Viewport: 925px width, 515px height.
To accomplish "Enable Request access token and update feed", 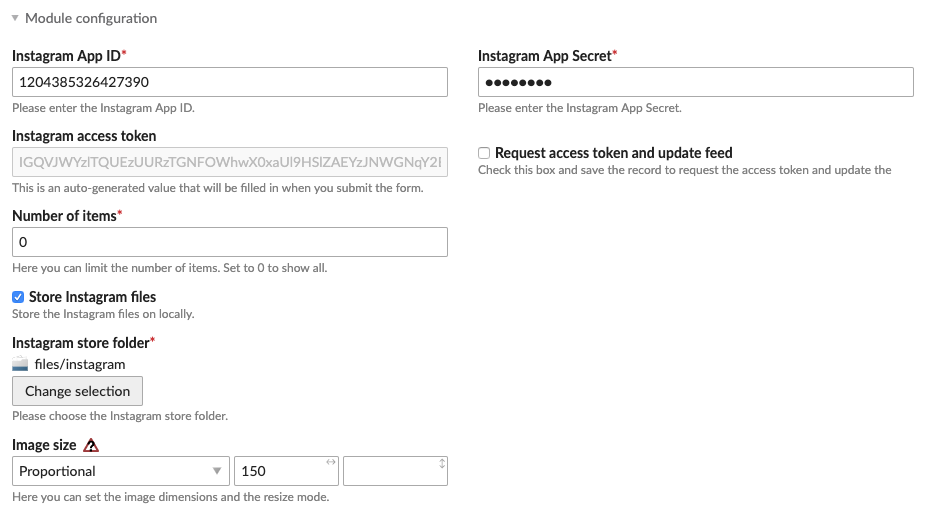I will [x=484, y=153].
